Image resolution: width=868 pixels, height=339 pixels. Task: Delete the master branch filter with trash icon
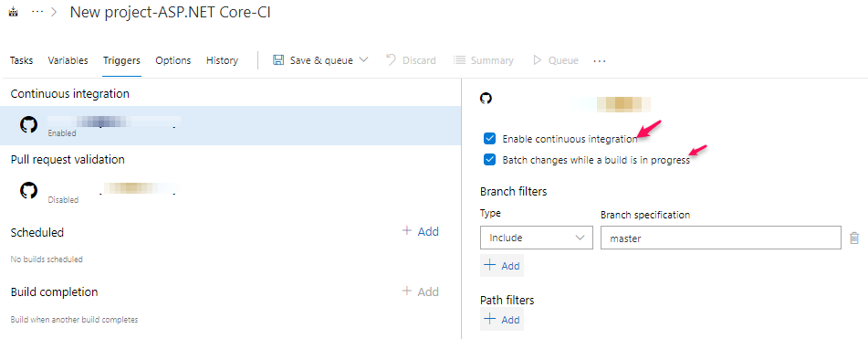pos(854,238)
